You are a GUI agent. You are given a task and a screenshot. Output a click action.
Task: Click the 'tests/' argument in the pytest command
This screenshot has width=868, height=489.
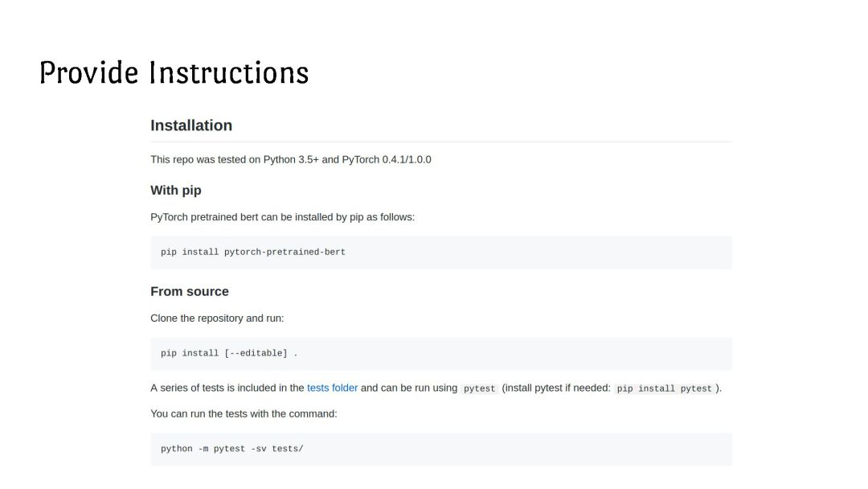287,449
